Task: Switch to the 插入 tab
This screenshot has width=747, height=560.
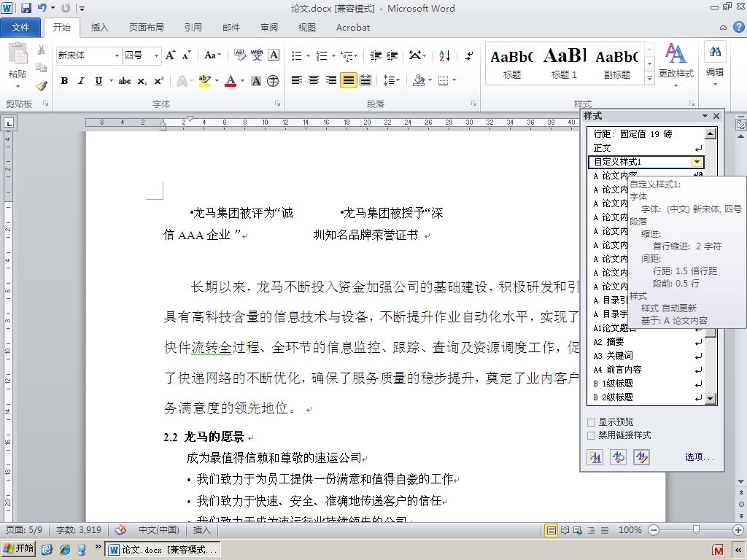Action: pos(99,28)
